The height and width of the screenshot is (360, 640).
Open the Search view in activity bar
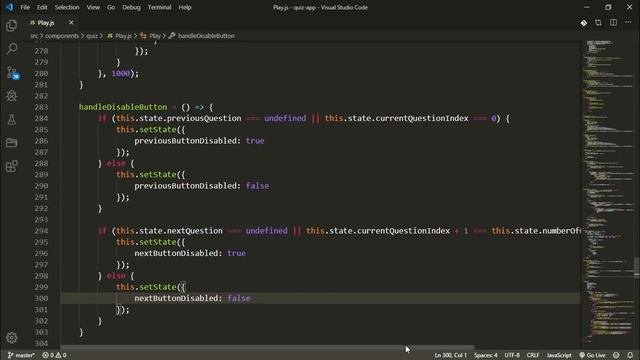point(11,49)
